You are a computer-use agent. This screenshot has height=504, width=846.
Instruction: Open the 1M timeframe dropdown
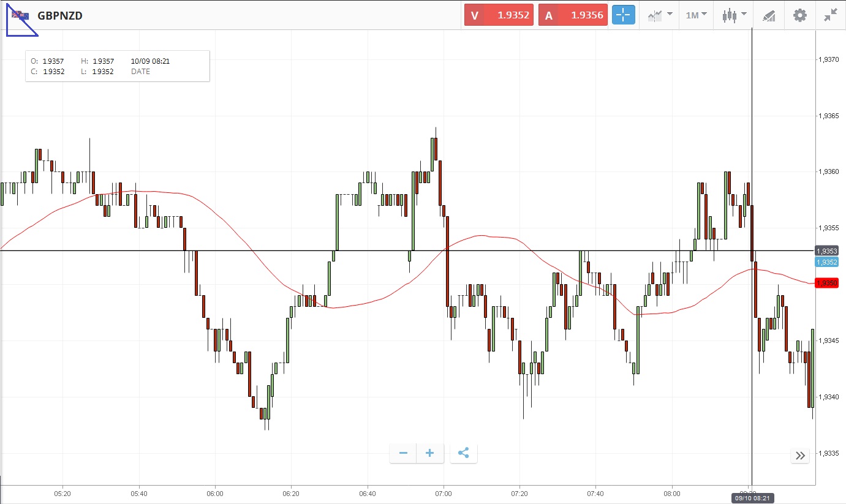pos(696,15)
